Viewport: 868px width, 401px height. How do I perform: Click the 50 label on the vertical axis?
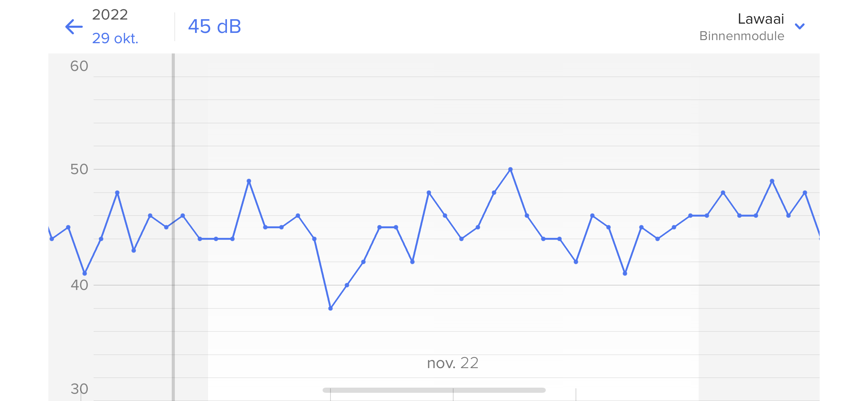pyautogui.click(x=79, y=169)
